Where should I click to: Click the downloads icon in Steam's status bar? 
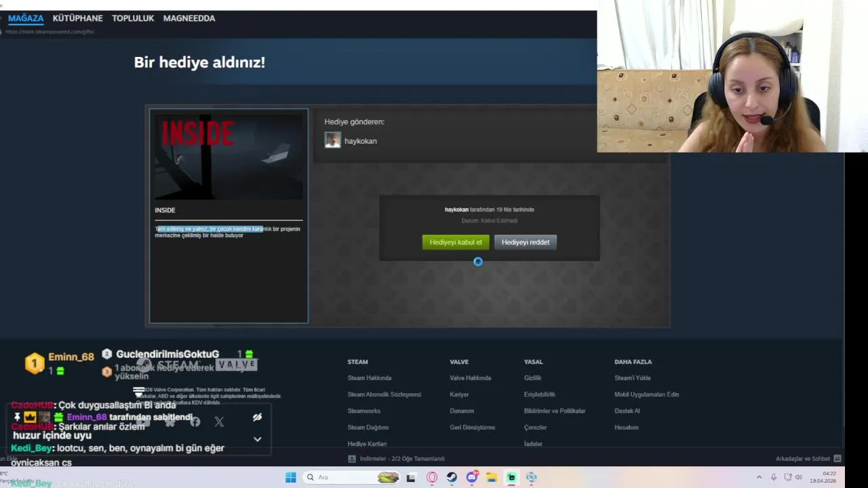[351, 459]
